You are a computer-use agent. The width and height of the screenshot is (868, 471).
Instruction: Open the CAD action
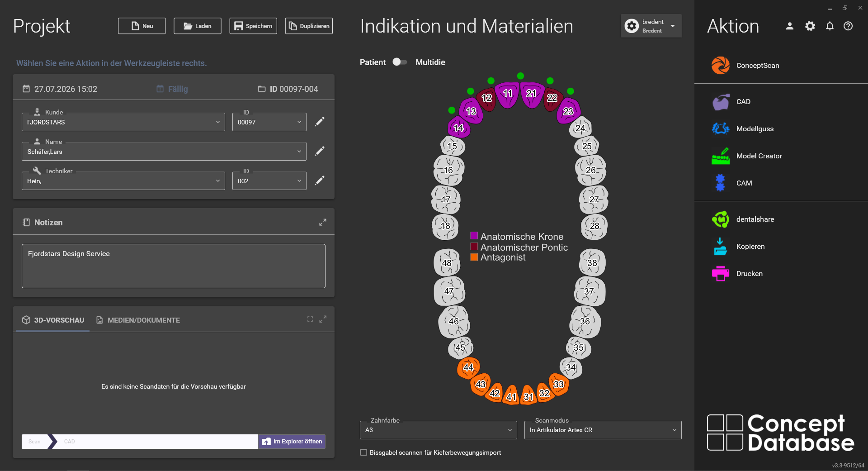[x=731, y=102]
